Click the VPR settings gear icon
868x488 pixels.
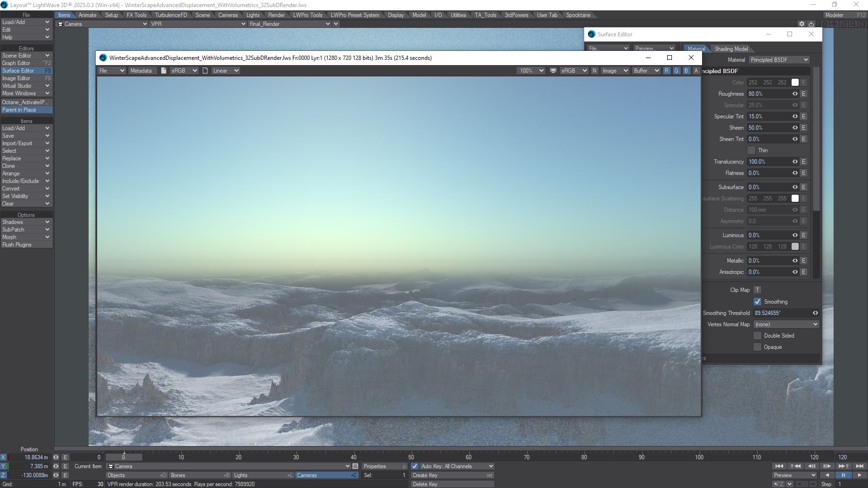point(802,24)
